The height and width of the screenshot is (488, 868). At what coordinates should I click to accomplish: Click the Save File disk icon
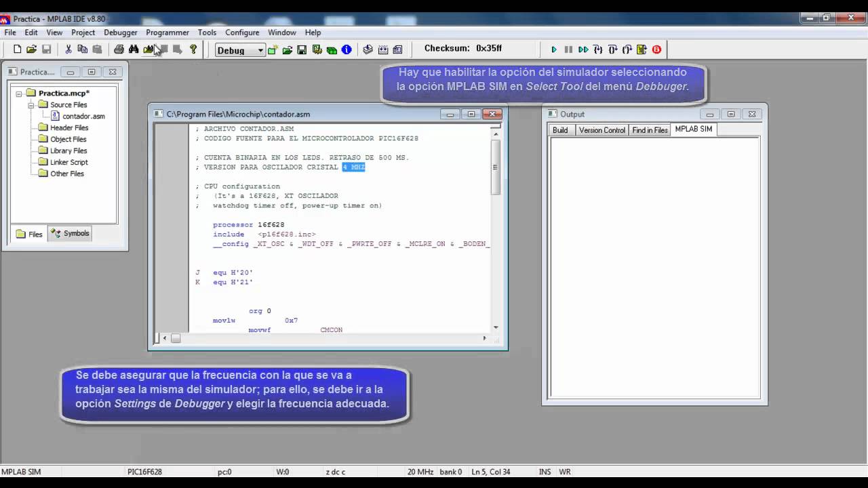click(x=47, y=49)
